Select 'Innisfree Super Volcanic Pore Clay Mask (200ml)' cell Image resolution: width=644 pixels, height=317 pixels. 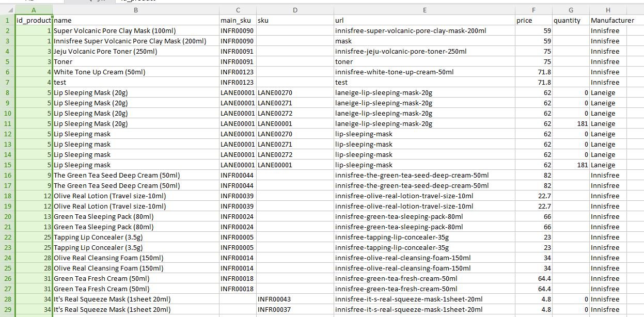coord(136,41)
